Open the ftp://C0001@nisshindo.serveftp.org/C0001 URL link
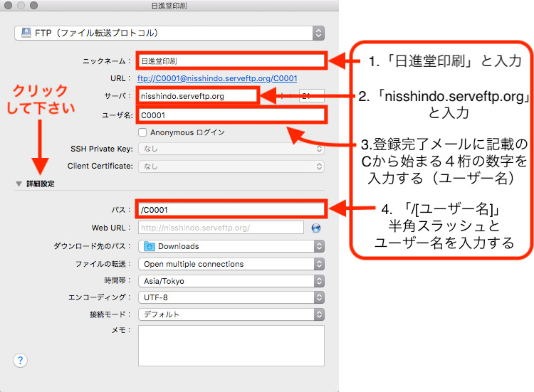This screenshot has height=392, width=534. 217,78
